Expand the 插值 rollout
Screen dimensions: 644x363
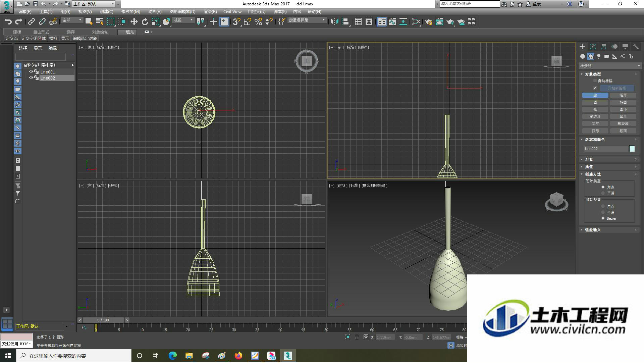click(x=589, y=167)
